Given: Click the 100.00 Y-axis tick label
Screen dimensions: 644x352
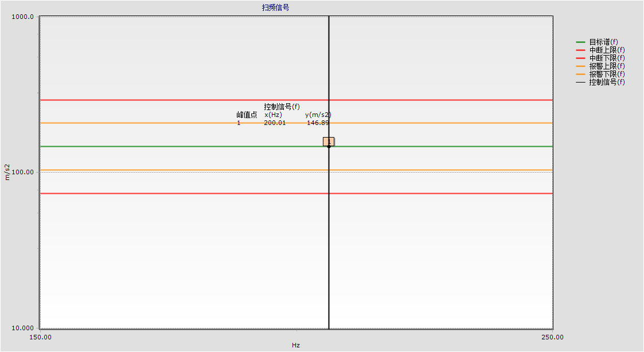Looking at the screenshot, I should [24, 172].
